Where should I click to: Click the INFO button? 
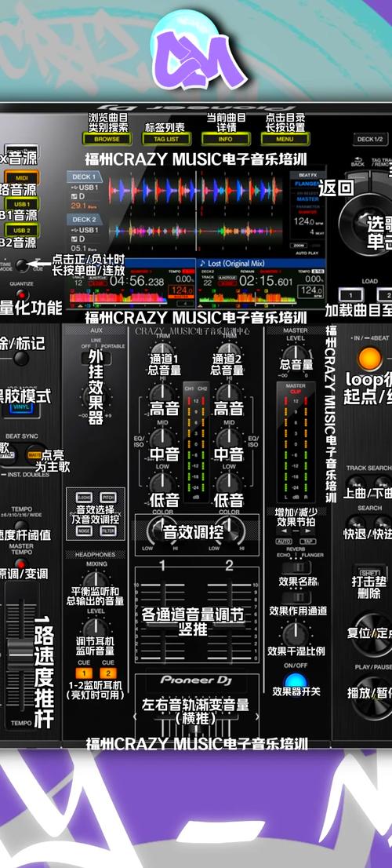click(226, 140)
